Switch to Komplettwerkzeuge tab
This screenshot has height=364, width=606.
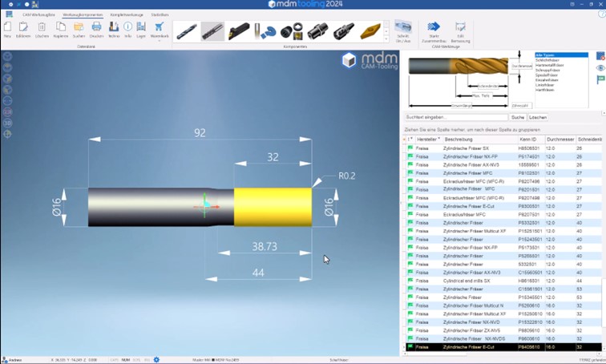tap(127, 14)
